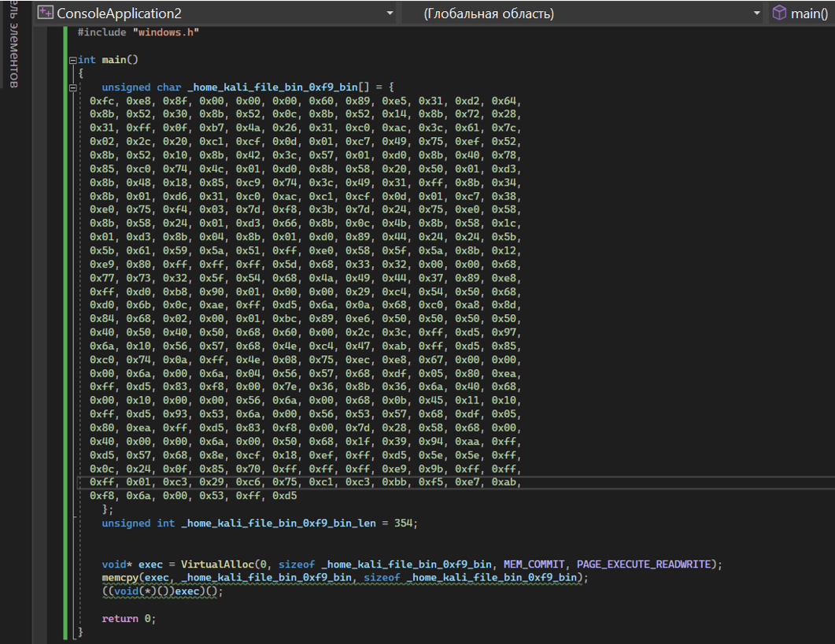Click the unsigned int keyword
835x644 pixels.
(139, 523)
